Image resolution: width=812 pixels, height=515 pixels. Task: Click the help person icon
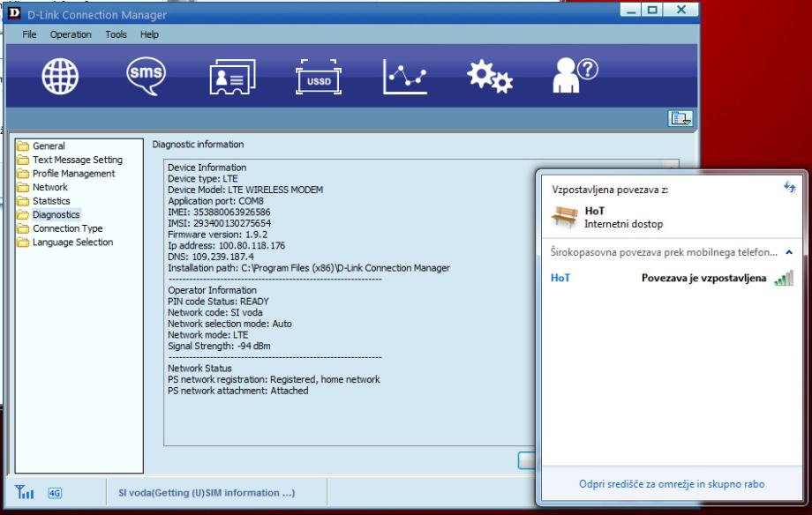point(572,78)
